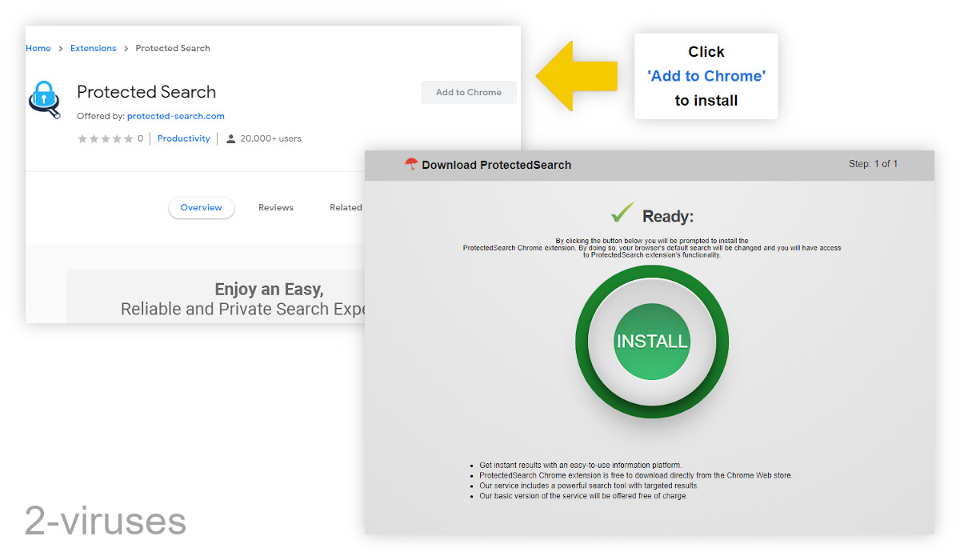This screenshot has height=560, width=960.
Task: Switch to the Reviews tab
Action: [x=275, y=207]
